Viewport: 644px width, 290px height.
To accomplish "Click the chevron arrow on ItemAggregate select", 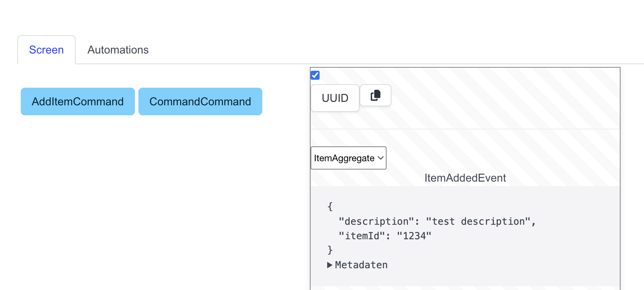I will coord(380,158).
